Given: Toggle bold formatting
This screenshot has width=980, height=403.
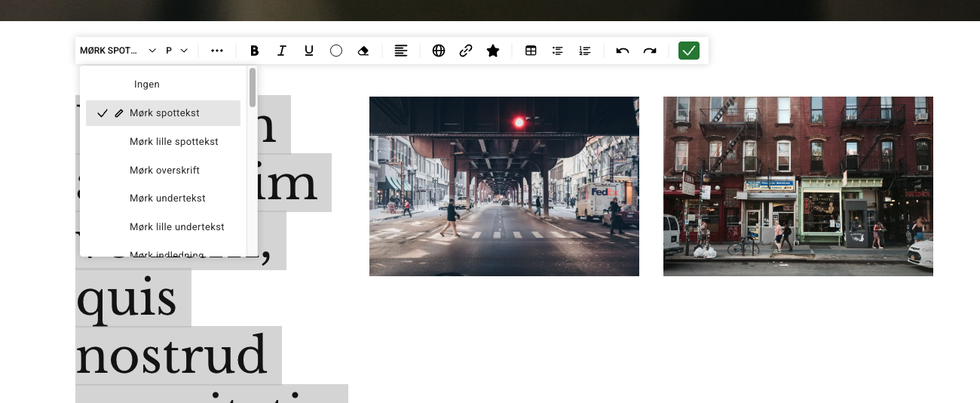Looking at the screenshot, I should click(x=254, y=51).
